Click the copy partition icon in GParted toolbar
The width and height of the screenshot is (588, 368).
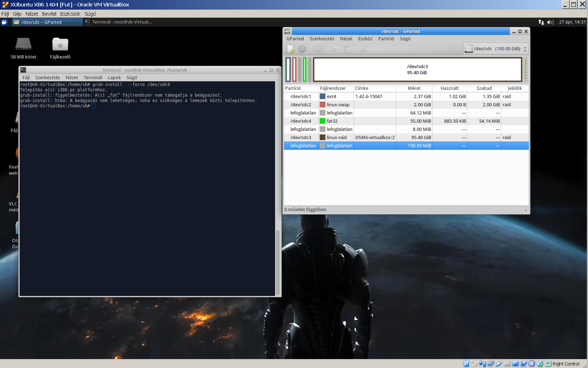(x=335, y=49)
